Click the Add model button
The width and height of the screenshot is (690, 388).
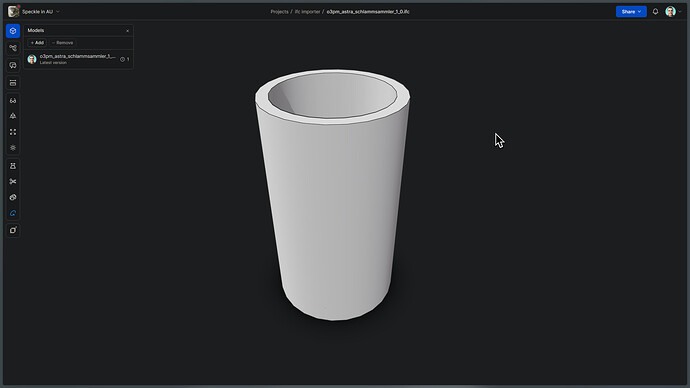point(37,43)
